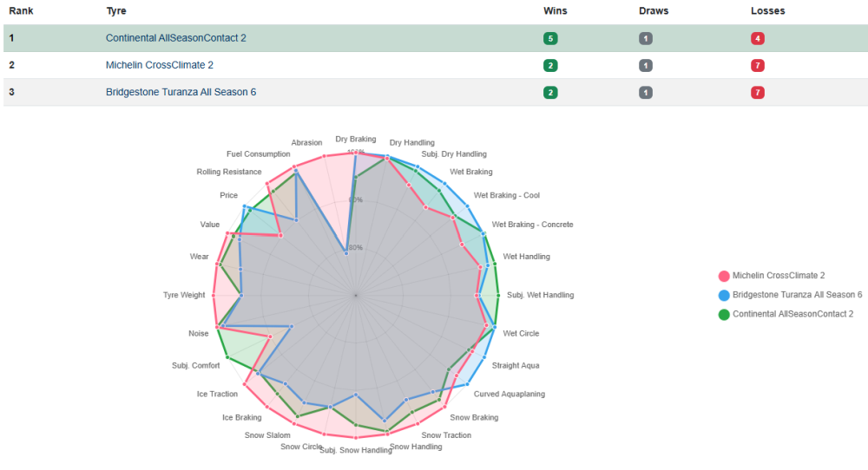The image size is (868, 470).
Task: Click the Snow Traction axis label
Action: click(x=446, y=435)
